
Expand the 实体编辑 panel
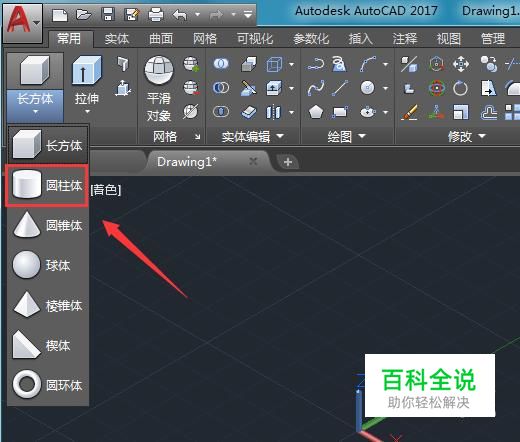[x=252, y=136]
